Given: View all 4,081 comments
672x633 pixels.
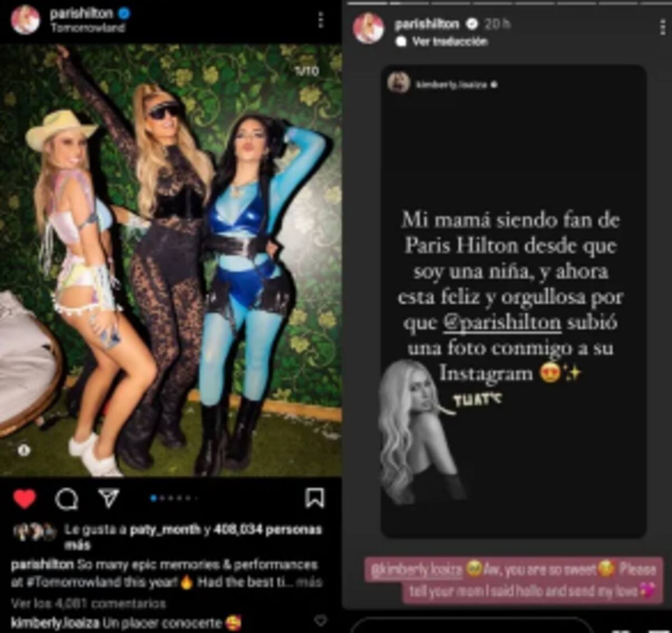Looking at the screenshot, I should [x=88, y=603].
